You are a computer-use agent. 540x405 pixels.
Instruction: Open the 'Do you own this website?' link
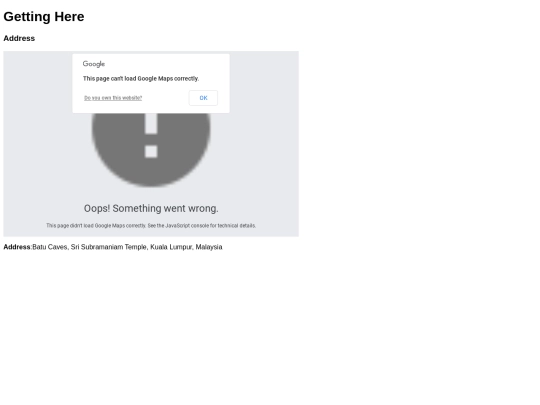coord(113,98)
